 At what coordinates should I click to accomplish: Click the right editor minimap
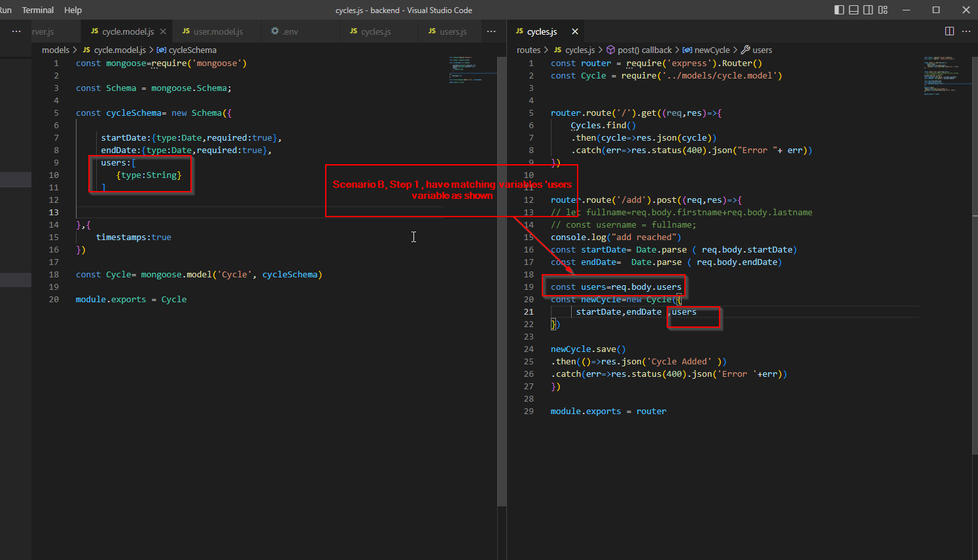[x=947, y=75]
